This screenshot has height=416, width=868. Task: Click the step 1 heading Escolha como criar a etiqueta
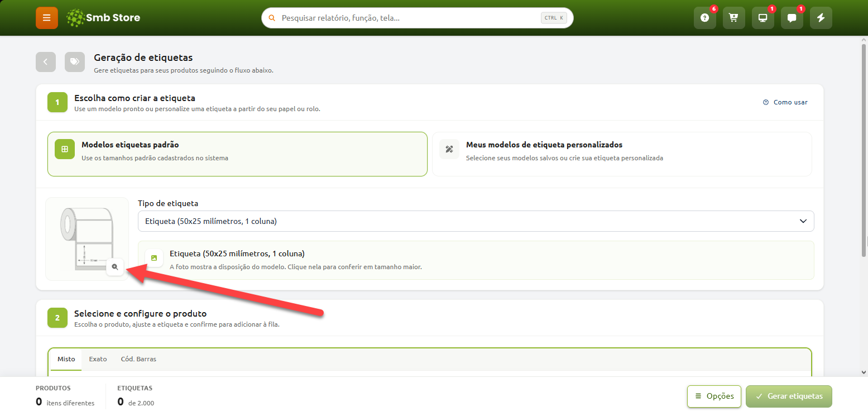135,98
